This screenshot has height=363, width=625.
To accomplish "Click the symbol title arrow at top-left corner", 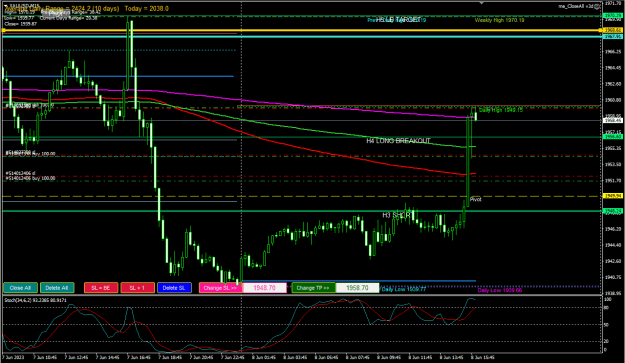I will point(6,5).
